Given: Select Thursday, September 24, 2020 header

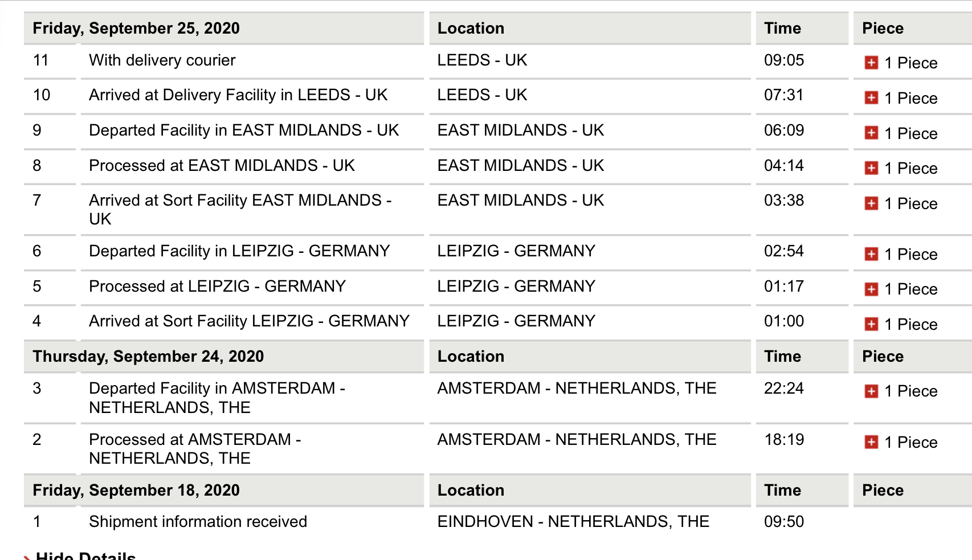Looking at the screenshot, I should (x=148, y=357).
